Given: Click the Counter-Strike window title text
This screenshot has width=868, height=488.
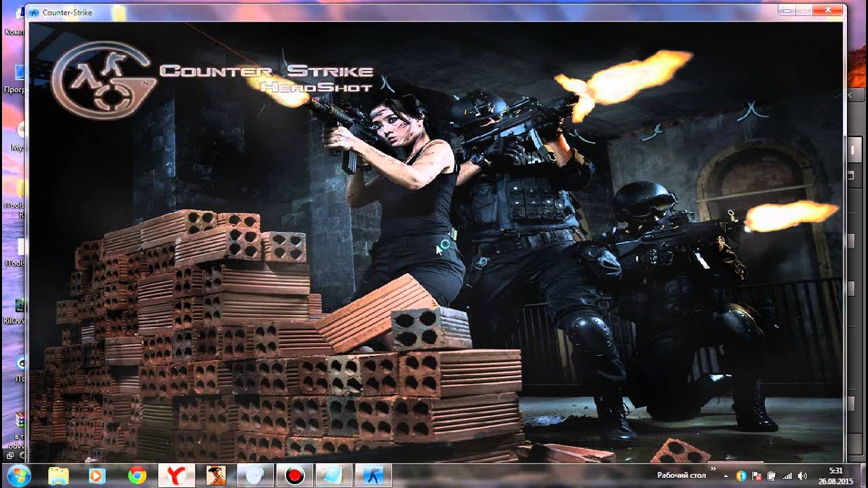Looking at the screenshot, I should coord(67,12).
